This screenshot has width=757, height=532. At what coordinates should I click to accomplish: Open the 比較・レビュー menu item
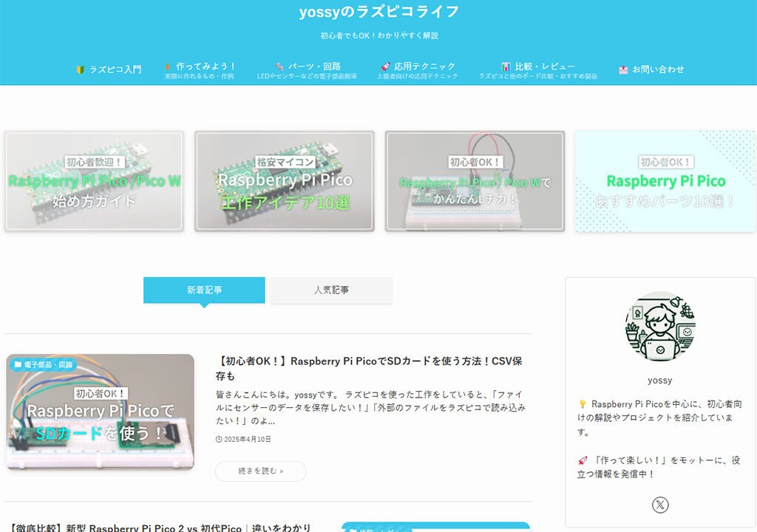coord(538,70)
